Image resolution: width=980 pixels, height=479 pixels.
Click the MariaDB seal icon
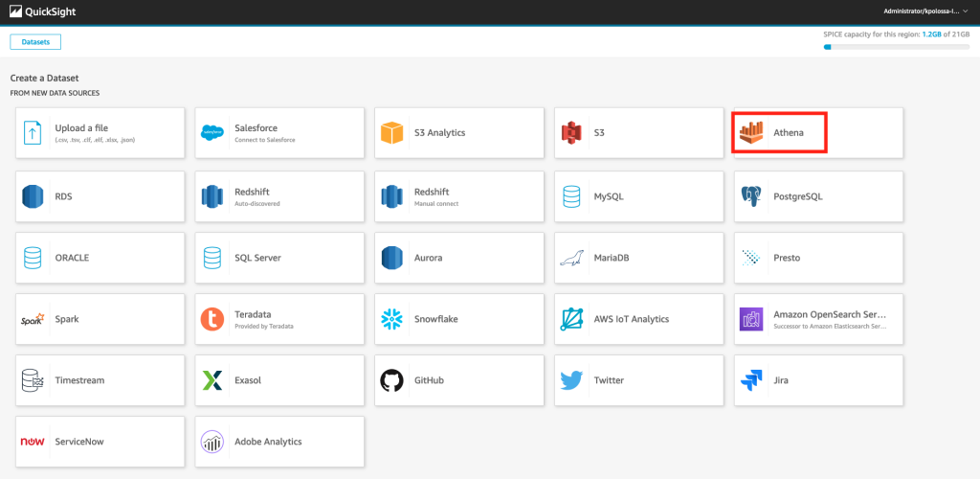click(571, 259)
